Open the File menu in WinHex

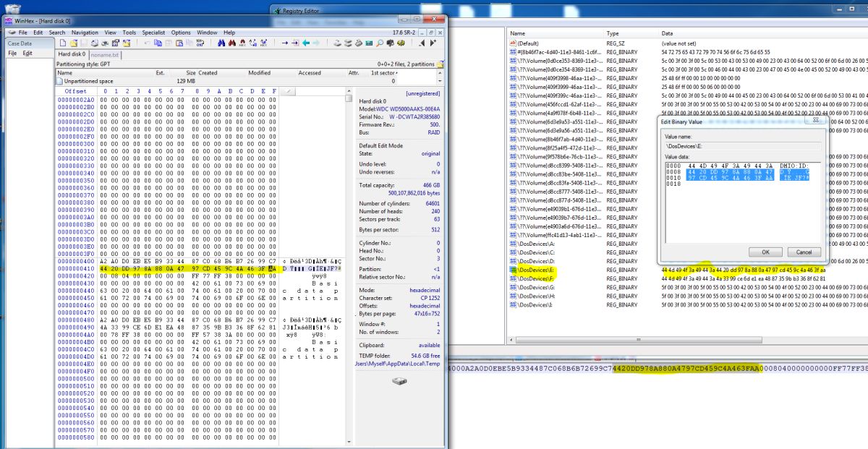click(x=22, y=33)
